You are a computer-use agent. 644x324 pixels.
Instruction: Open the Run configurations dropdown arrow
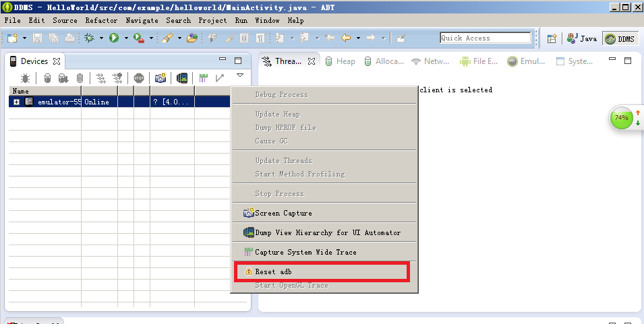pyautogui.click(x=126, y=38)
